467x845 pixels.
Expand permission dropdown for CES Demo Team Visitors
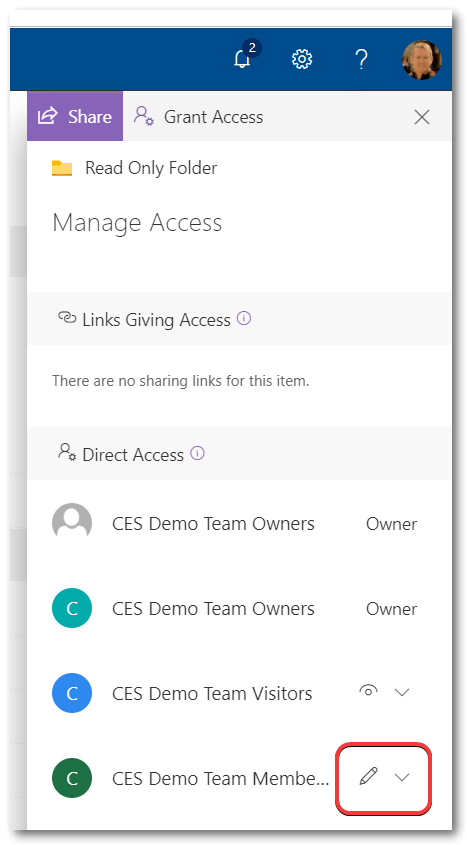[402, 692]
